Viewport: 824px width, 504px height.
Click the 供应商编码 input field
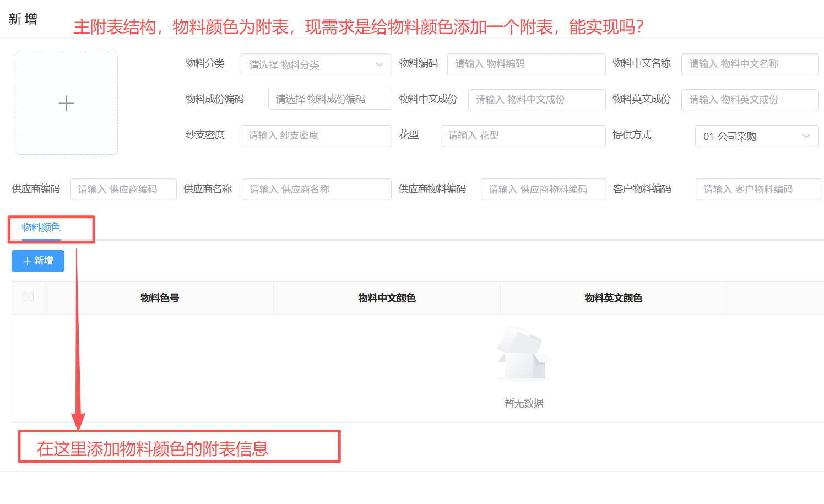123,189
